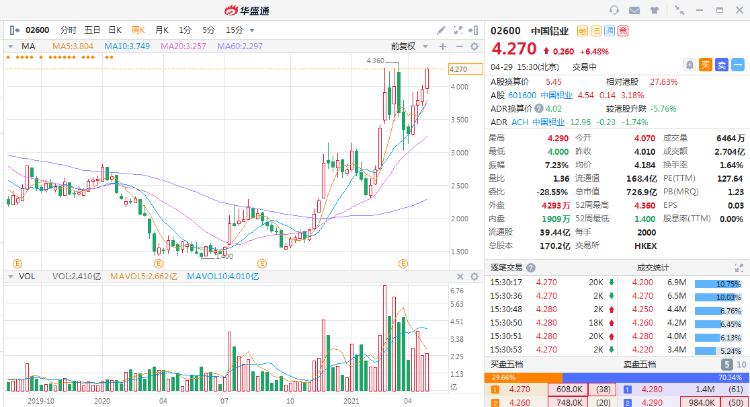Zoom out chart with minus icon
The height and width of the screenshot is (407, 750).
[x=459, y=46]
